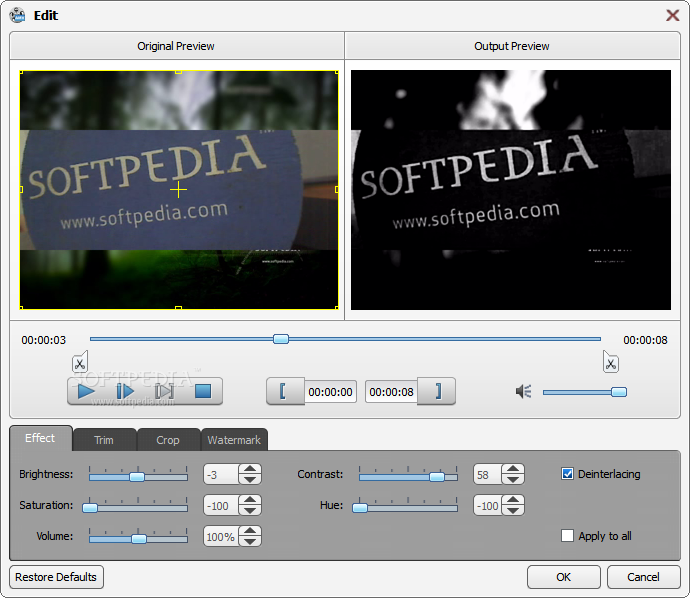Click the Contrast value field showing 58

(488, 475)
